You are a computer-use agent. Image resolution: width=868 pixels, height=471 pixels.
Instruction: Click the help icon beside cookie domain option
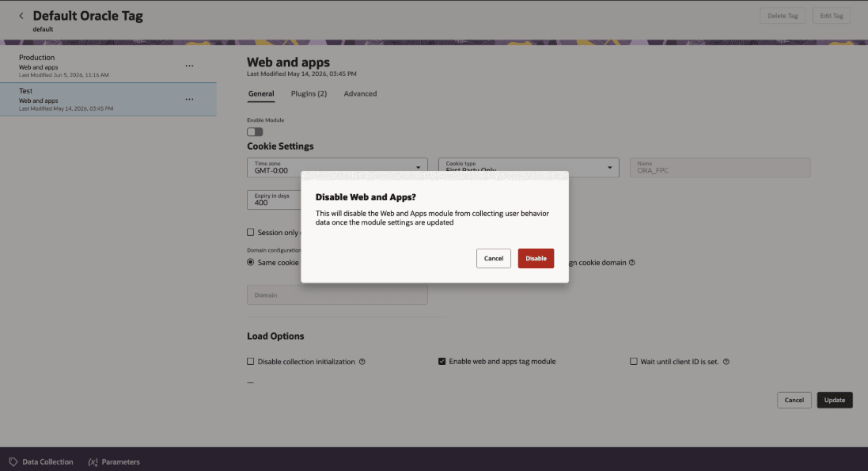(x=632, y=263)
